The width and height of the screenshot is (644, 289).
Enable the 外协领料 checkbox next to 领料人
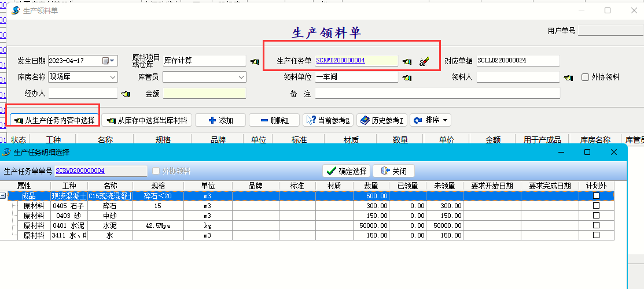click(586, 77)
